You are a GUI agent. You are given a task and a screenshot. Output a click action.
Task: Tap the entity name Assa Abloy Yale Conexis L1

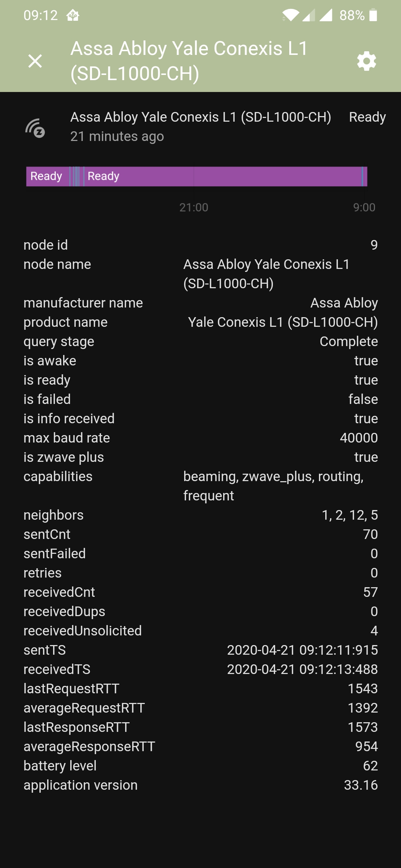[200, 117]
